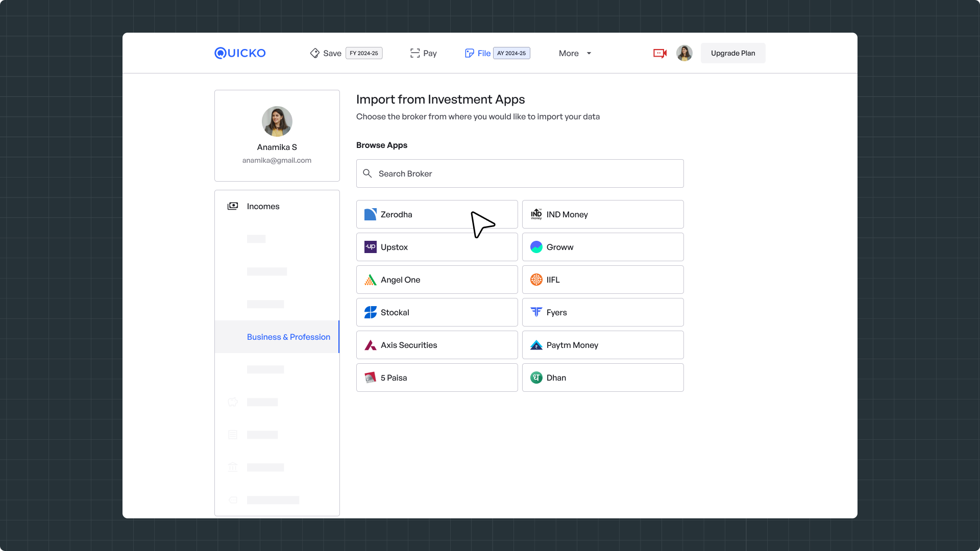
Task: Click the red video camera icon
Action: coord(660,53)
